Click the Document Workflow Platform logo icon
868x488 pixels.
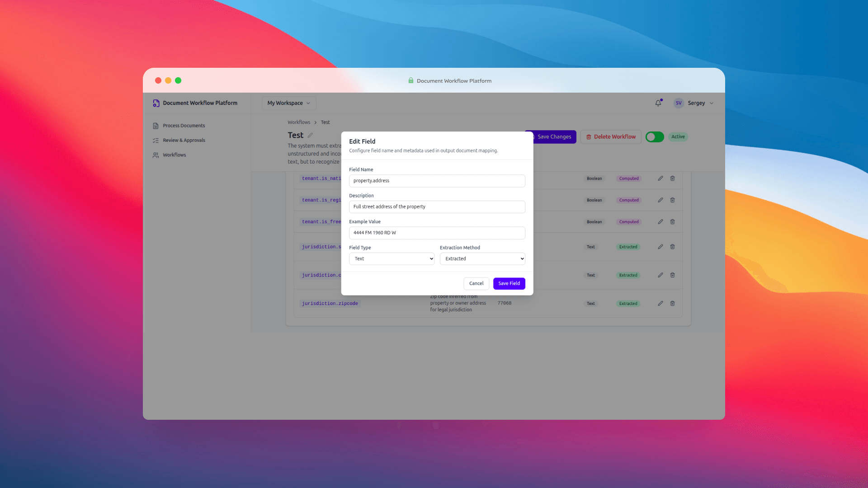(x=156, y=103)
